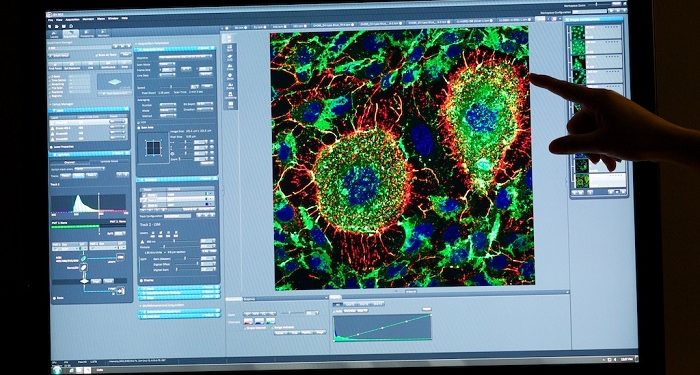Open the Line Step dropdown
This screenshot has width=700, height=375.
[167, 75]
